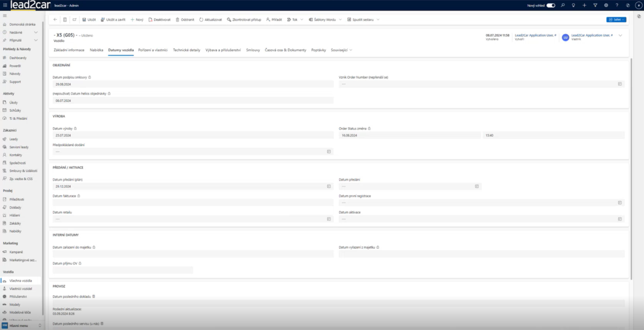The height and width of the screenshot is (330, 644).
Task: Click the back arrow in command bar
Action: click(55, 20)
